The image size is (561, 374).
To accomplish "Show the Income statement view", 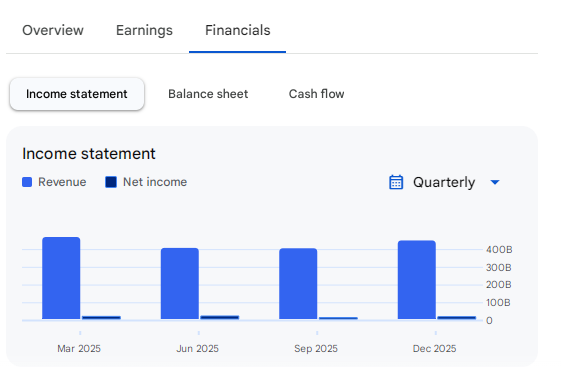I will 77,94.
